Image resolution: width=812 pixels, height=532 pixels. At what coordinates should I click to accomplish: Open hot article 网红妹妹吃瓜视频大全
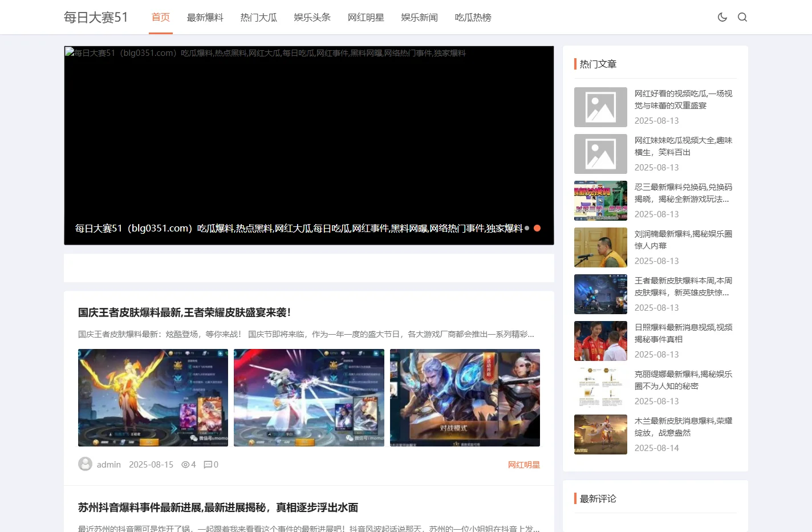(684, 146)
